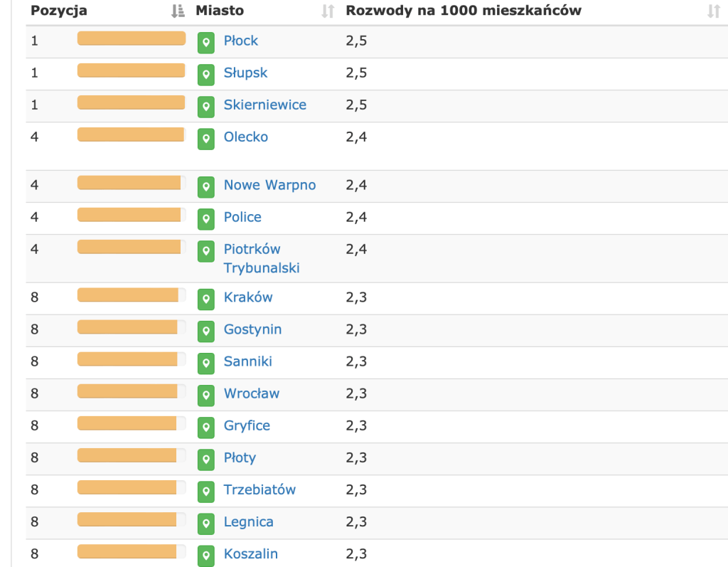The width and height of the screenshot is (728, 567).
Task: Click the 2,5 value in Płock row
Action: [x=356, y=41]
